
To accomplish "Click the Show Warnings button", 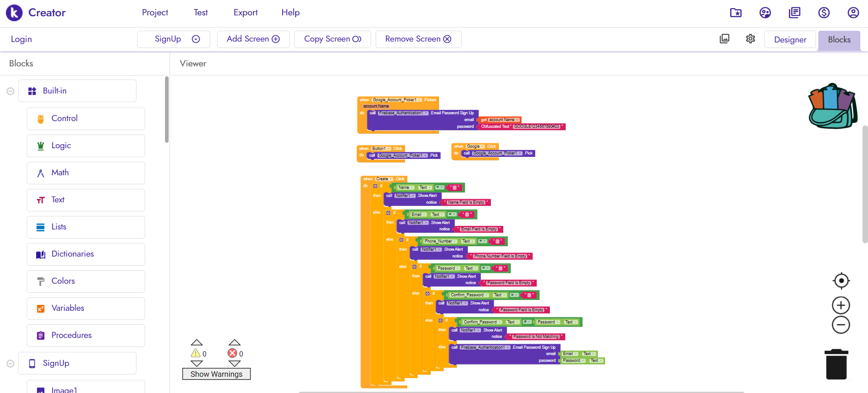I will click(217, 374).
